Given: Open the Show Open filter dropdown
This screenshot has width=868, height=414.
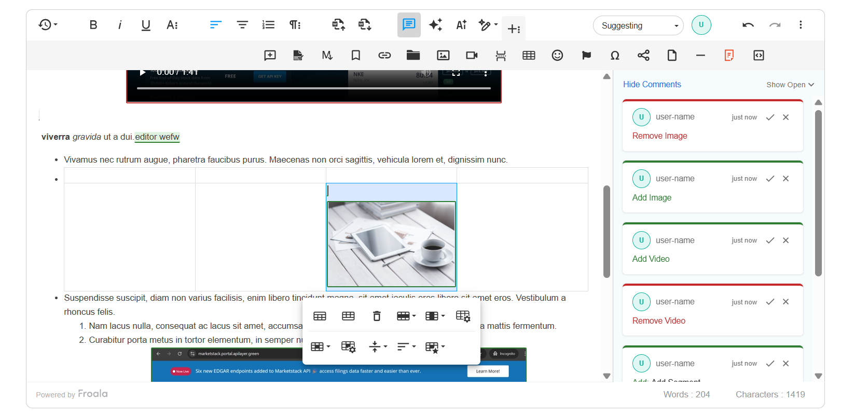Looking at the screenshot, I should tap(790, 85).
